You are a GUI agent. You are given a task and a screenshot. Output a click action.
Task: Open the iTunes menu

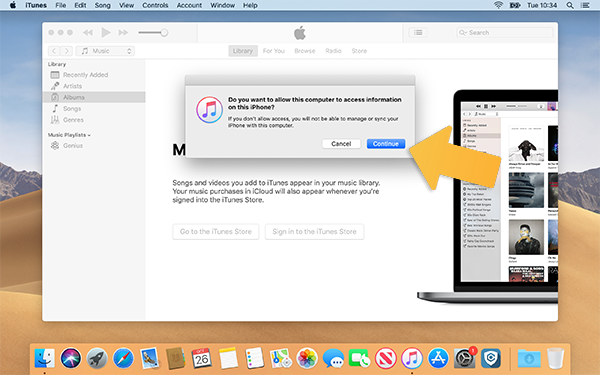36,5
